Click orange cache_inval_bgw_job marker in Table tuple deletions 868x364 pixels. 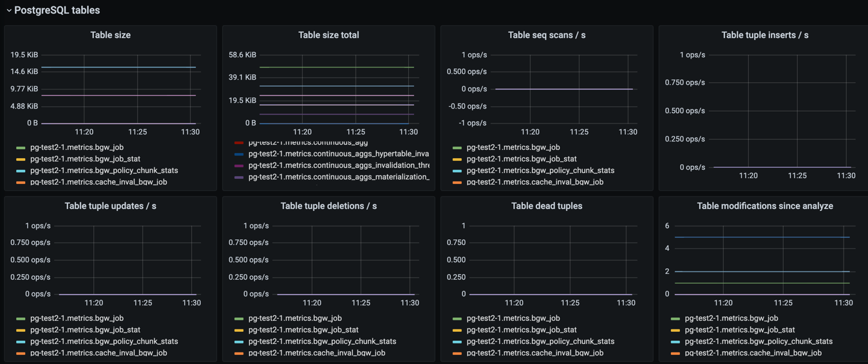239,353
